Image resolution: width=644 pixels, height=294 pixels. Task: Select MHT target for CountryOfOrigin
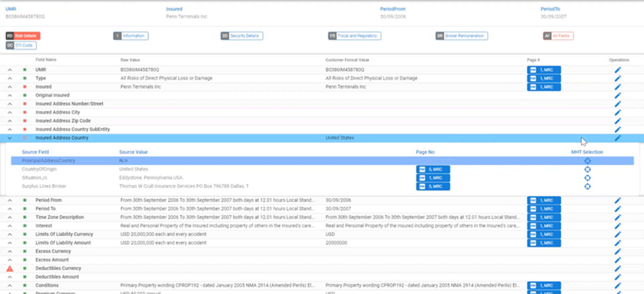(587, 169)
